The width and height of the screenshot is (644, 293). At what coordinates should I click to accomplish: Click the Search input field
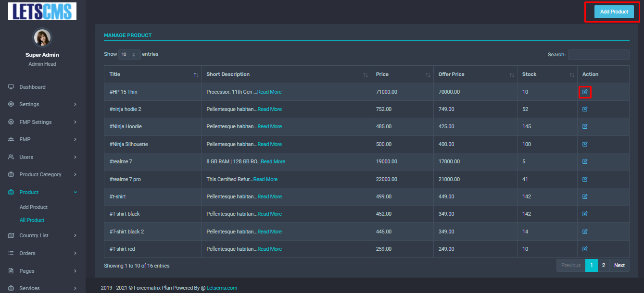point(598,55)
